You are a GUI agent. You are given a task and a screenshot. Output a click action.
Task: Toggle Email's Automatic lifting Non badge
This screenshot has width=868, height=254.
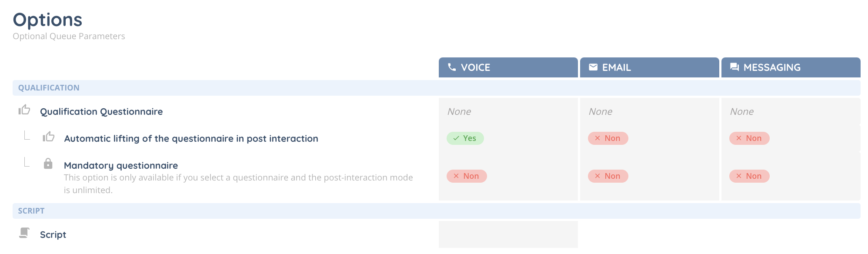[x=608, y=138]
